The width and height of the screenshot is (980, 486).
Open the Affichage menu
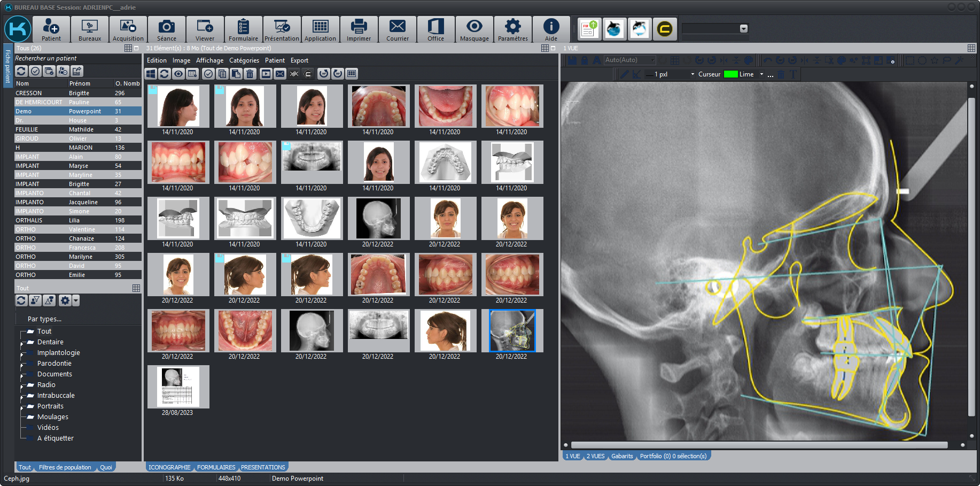[209, 60]
